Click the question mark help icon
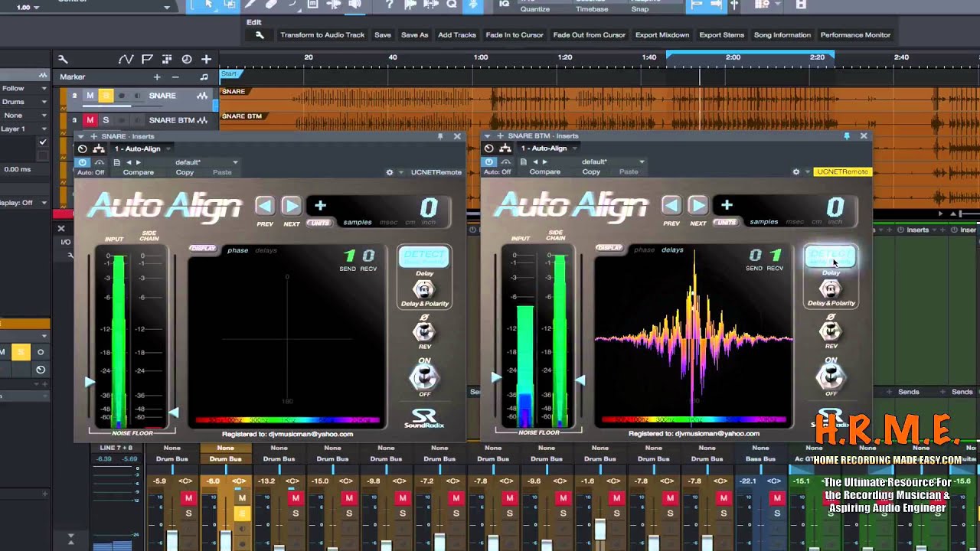 click(390, 5)
